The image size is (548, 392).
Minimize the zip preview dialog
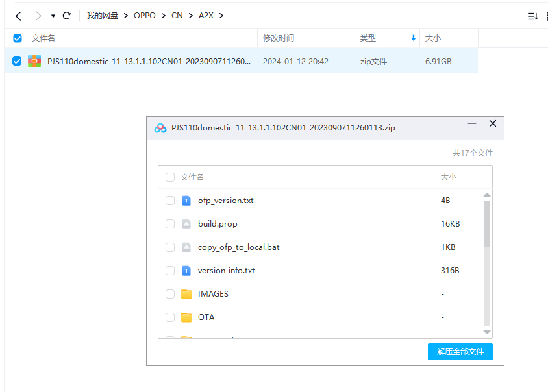point(472,123)
